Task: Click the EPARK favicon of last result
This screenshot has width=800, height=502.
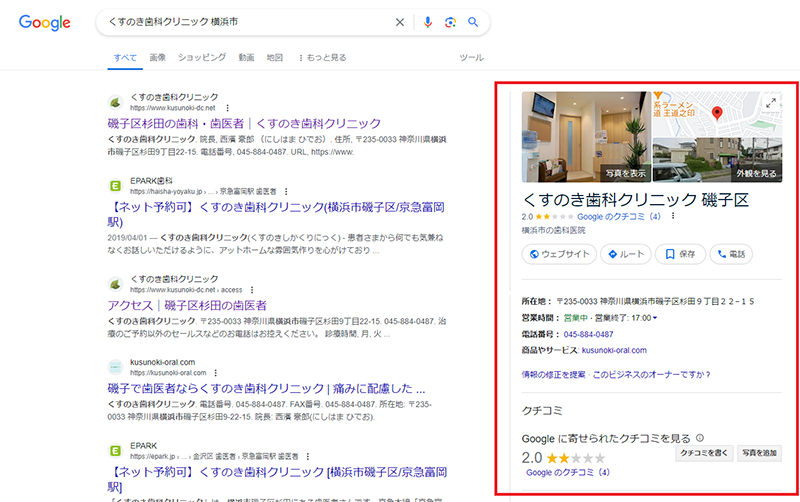Action: 116,451
